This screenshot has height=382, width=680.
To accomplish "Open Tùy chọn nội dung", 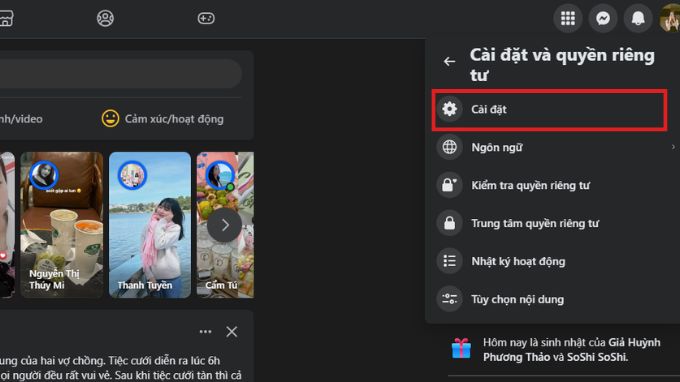I will click(x=556, y=299).
